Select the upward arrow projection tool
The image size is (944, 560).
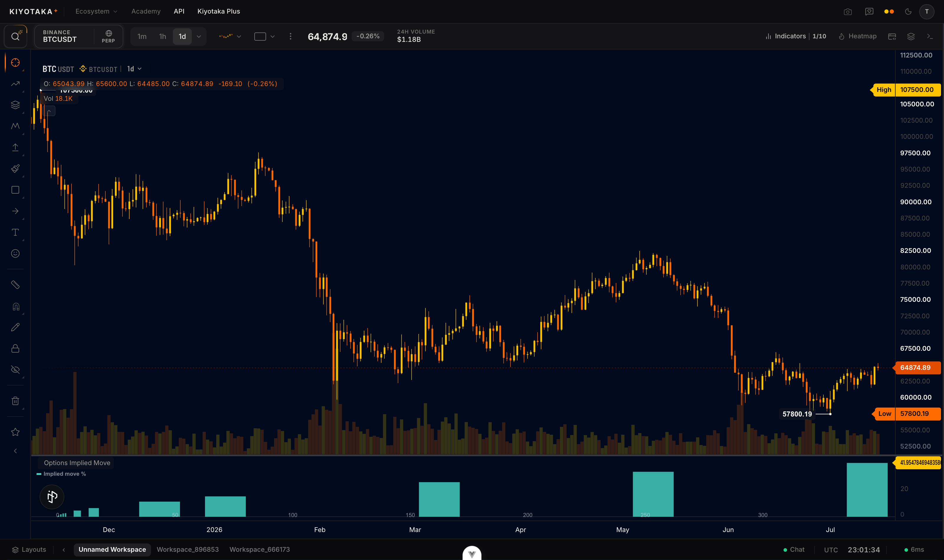[15, 147]
